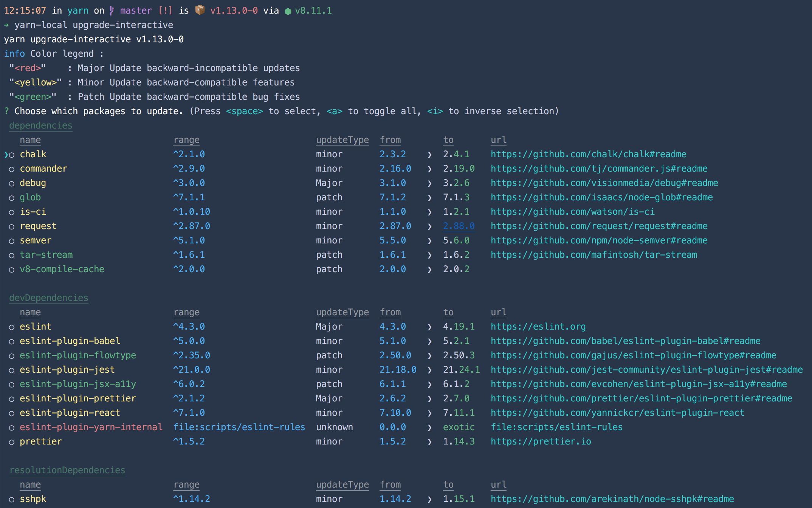Click the underlined 2.88.0 version link
The height and width of the screenshot is (508, 812).
click(459, 226)
